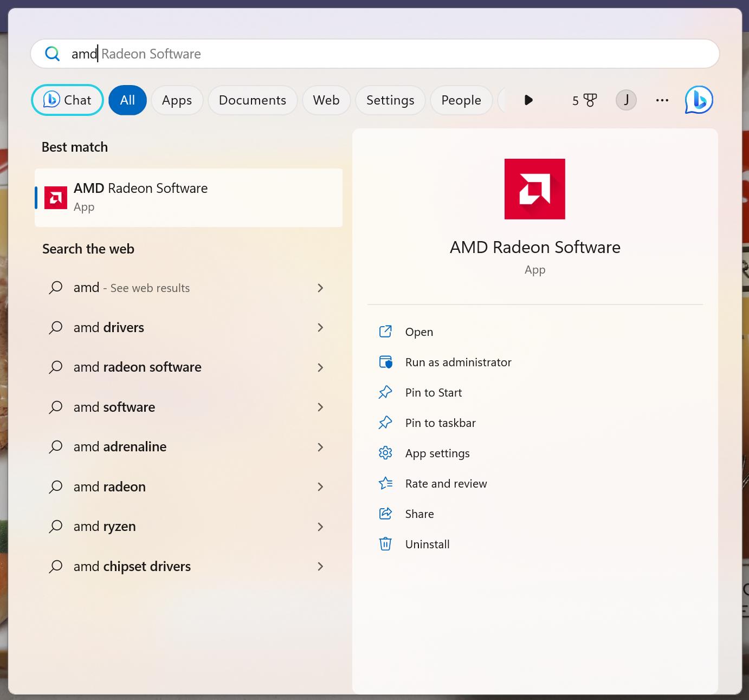Expand the 'amd chipset drivers' chevron
The width and height of the screenshot is (749, 700).
click(320, 567)
